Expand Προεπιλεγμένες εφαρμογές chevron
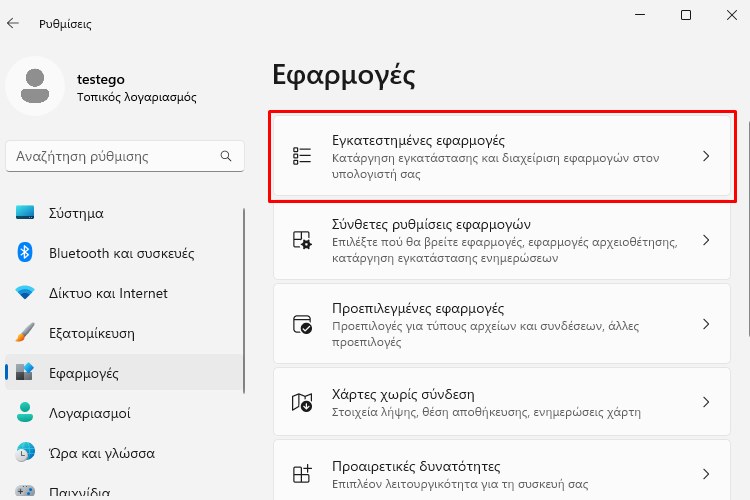 [706, 324]
